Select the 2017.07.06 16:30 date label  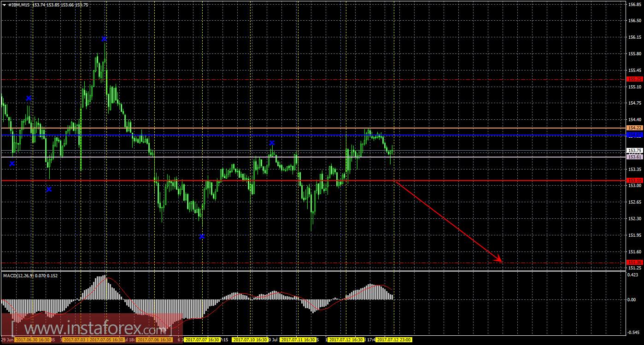click(155, 340)
